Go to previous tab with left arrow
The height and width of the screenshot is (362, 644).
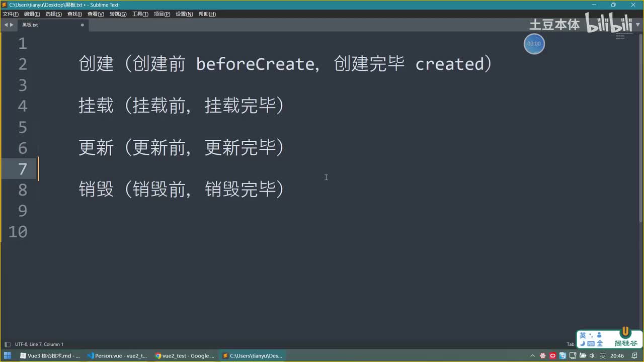[6, 25]
